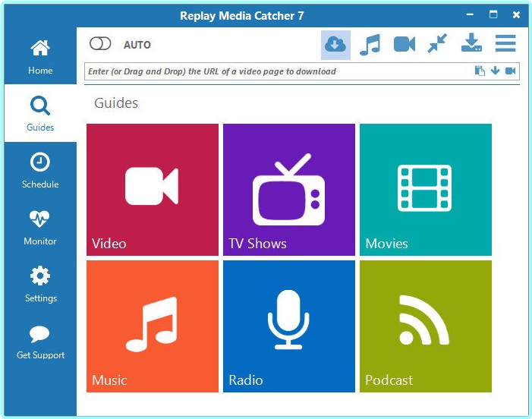This screenshot has width=532, height=419.
Task: Choose the Radio guide tile
Action: pyautogui.click(x=289, y=326)
